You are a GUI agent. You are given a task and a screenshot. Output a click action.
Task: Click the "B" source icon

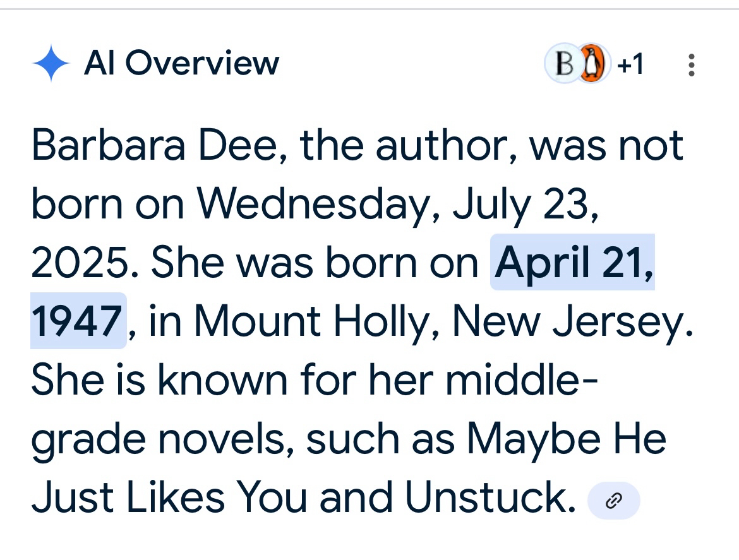coord(562,64)
